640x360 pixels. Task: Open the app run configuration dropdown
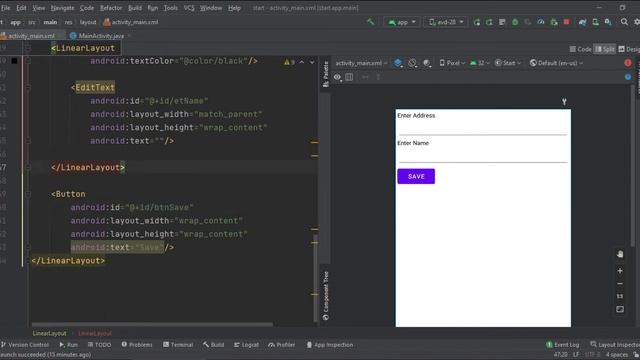[402, 22]
